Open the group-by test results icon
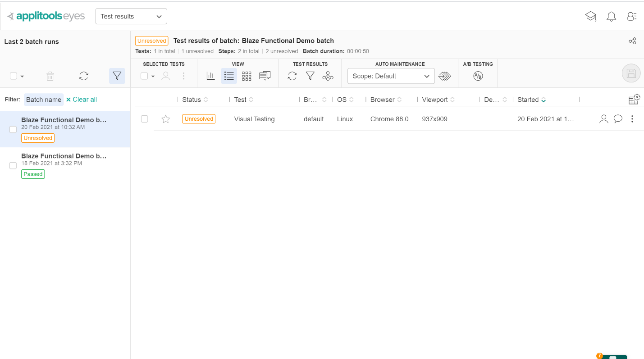 (328, 76)
